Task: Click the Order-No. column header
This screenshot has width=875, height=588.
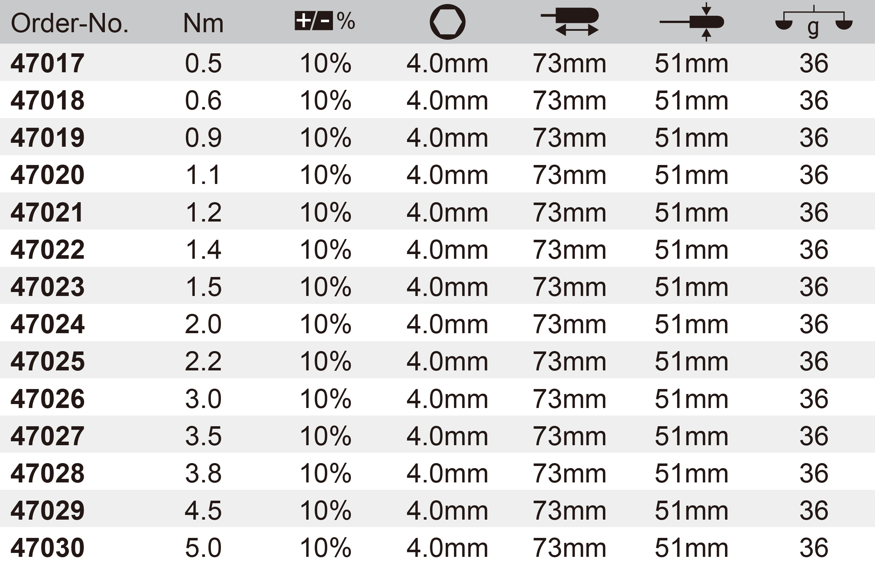Action: point(70,23)
